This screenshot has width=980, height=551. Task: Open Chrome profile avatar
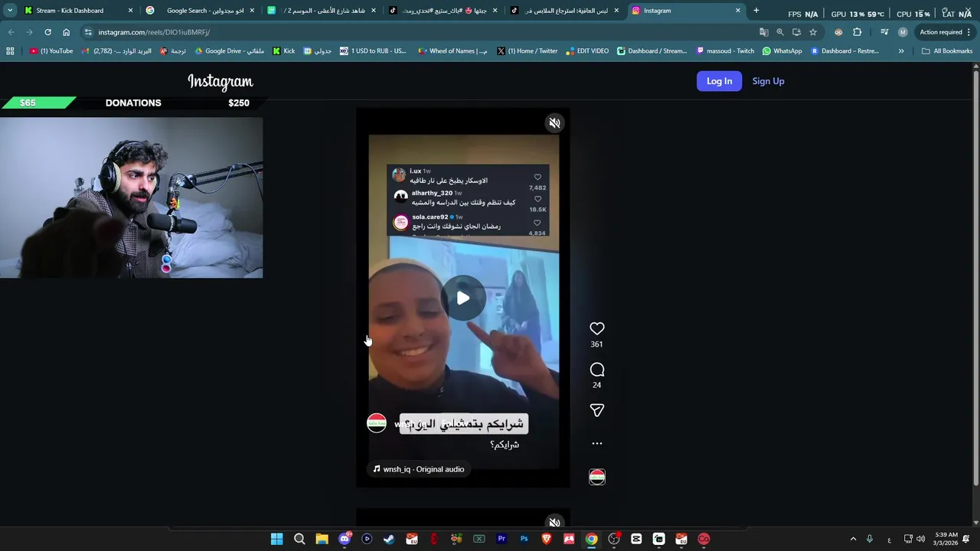(x=903, y=32)
